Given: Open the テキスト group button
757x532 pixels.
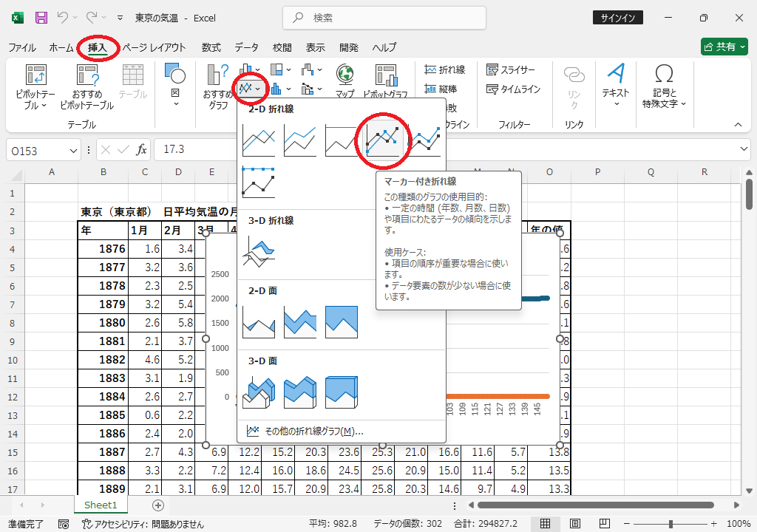Looking at the screenshot, I should point(616,85).
